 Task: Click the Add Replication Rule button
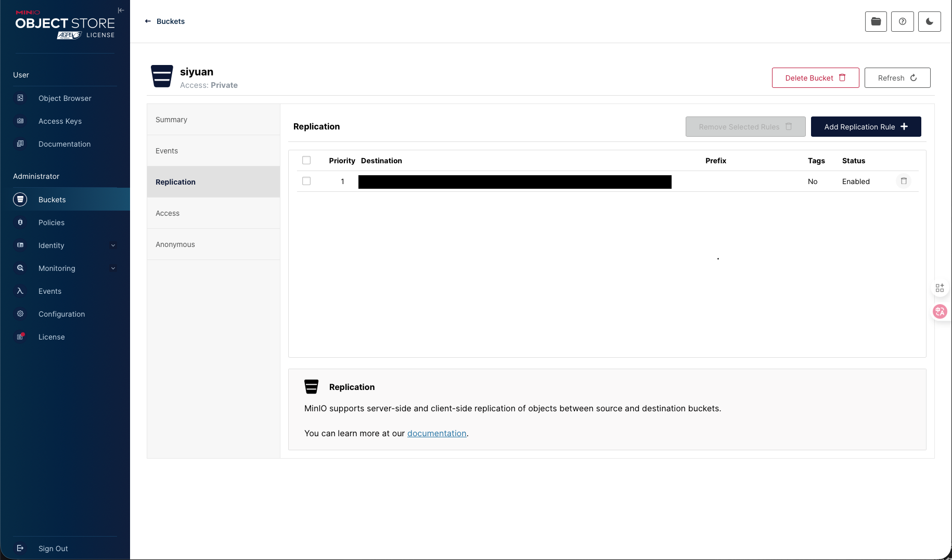click(866, 127)
